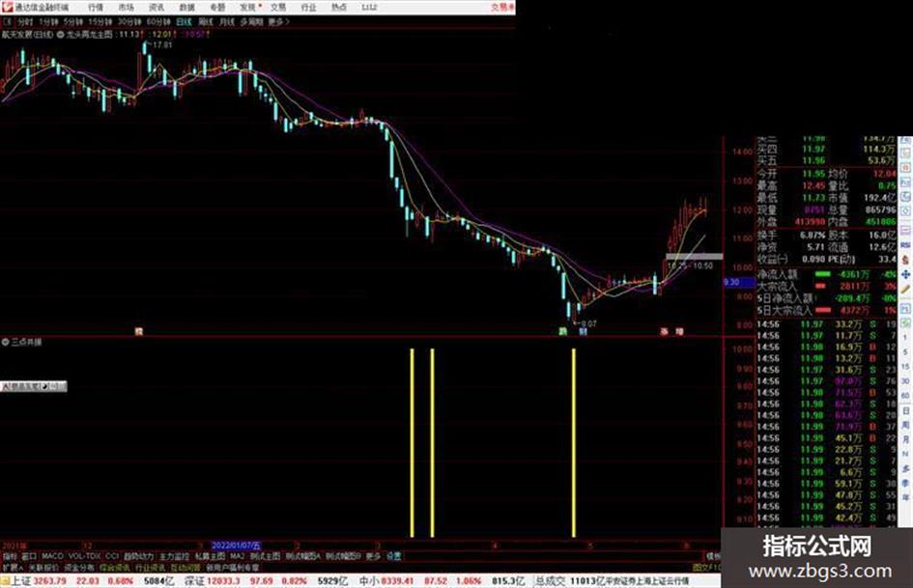Click the 8.07 low price label

coord(588,323)
